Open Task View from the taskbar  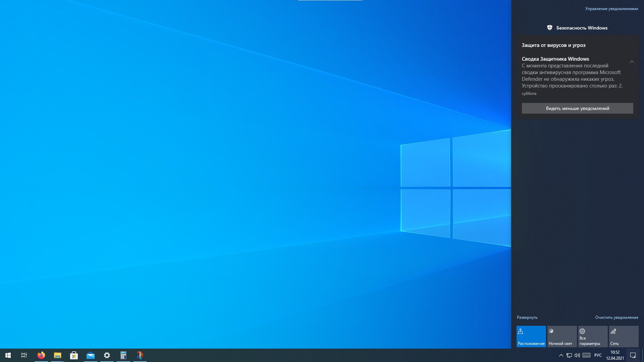pyautogui.click(x=24, y=355)
